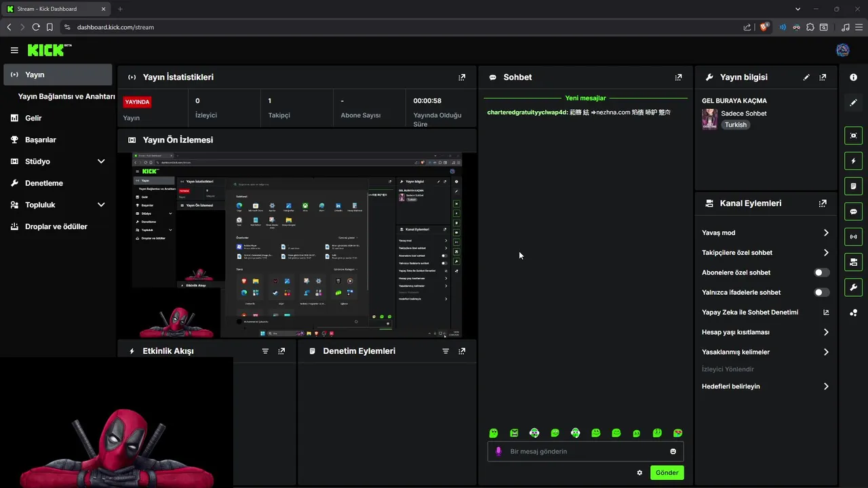868x488 pixels.
Task: Insert the angry square-face green emote
Action: click(x=514, y=433)
